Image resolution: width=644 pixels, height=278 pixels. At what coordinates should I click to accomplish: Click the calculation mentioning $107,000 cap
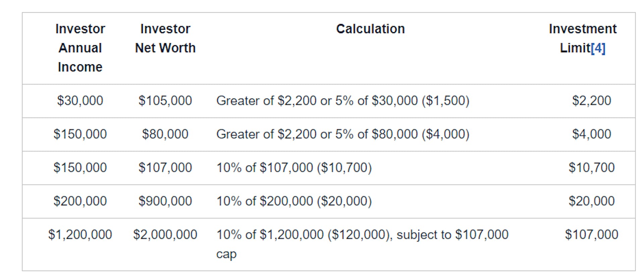362,244
